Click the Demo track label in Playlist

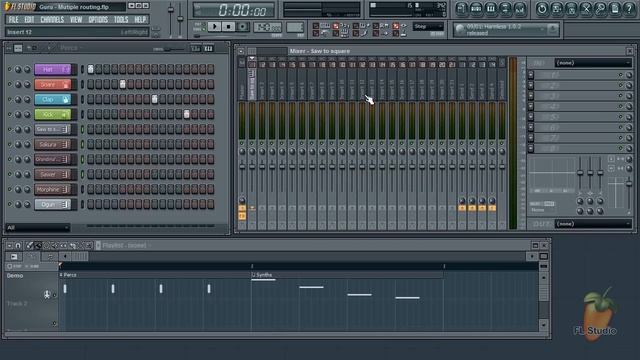point(15,276)
